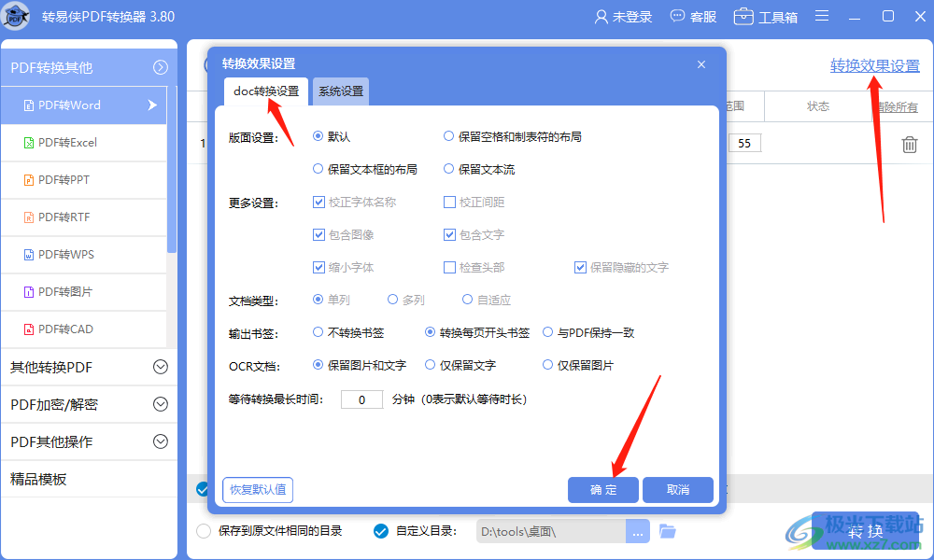
Task: Open 客服 customer service chat
Action: coord(693,16)
